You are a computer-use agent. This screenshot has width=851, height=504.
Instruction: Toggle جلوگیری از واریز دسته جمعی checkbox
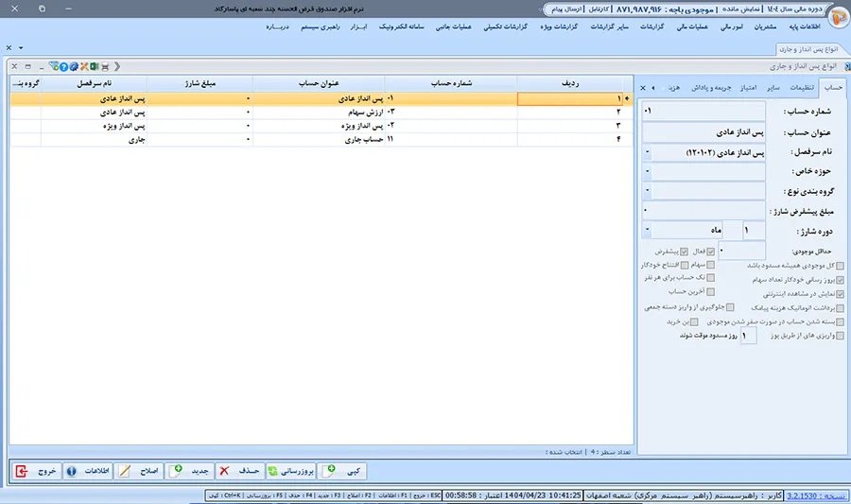click(730, 307)
